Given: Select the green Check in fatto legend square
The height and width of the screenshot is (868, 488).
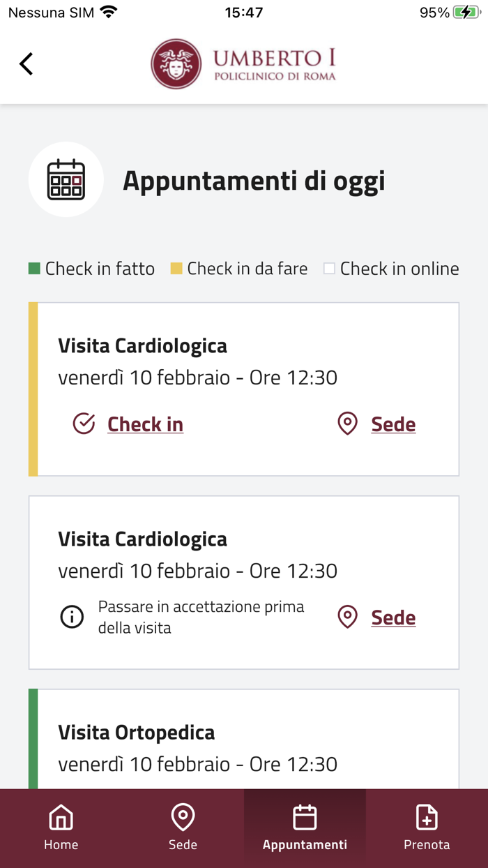Looking at the screenshot, I should (x=33, y=267).
